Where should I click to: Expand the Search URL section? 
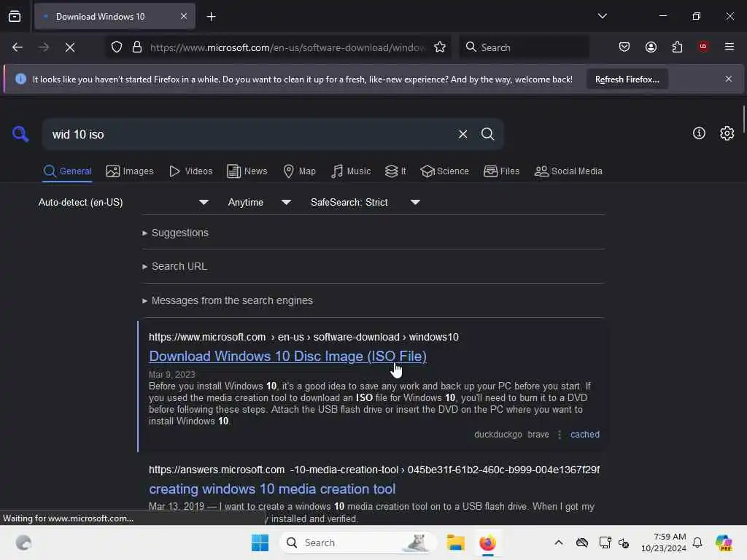[175, 267]
